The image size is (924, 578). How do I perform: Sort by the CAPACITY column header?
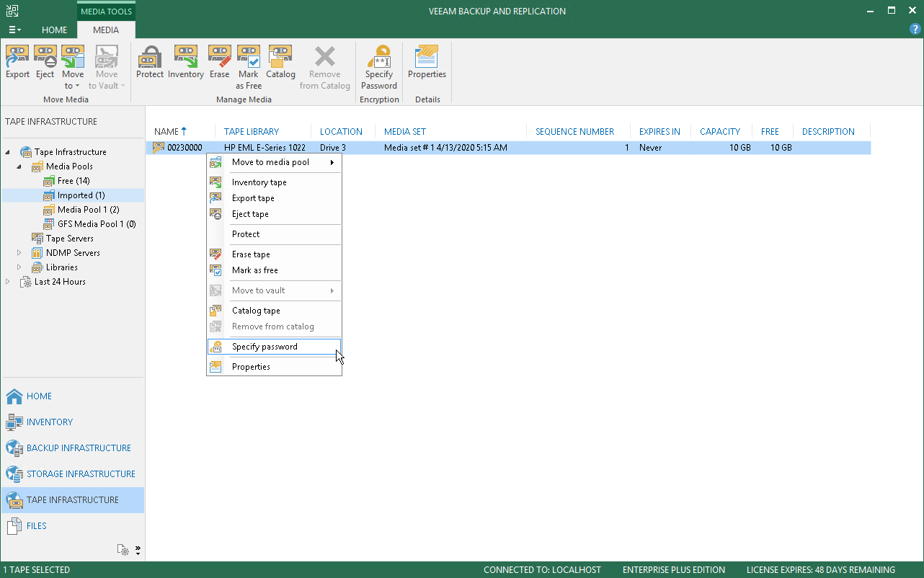[721, 132]
